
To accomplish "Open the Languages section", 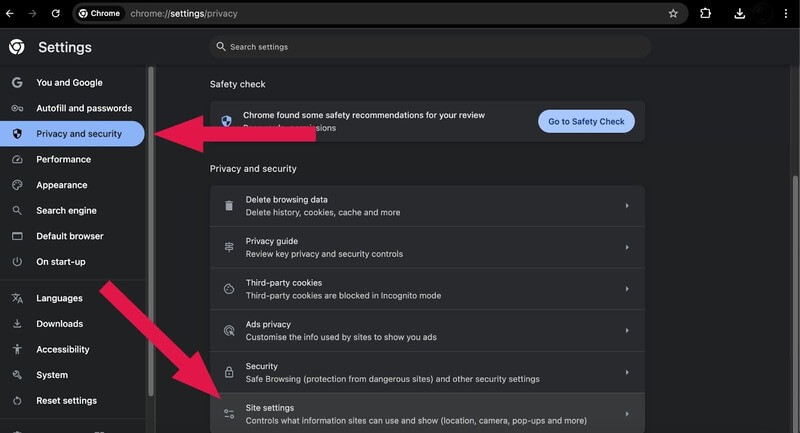I will (72, 298).
